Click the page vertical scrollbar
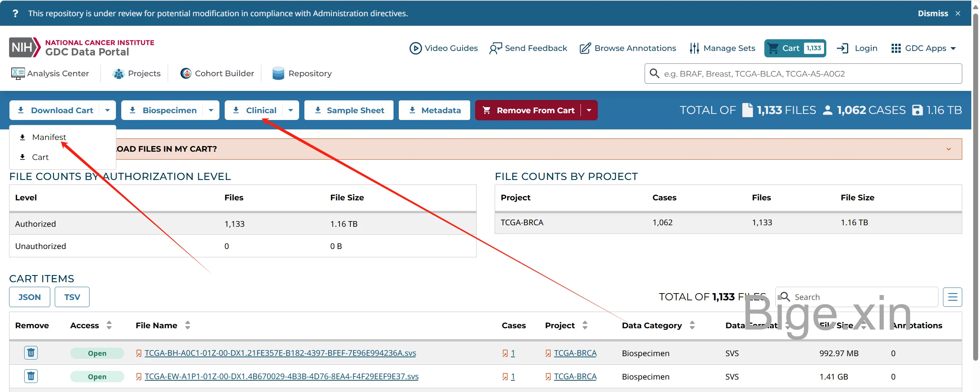This screenshot has height=392, width=980. (975, 186)
